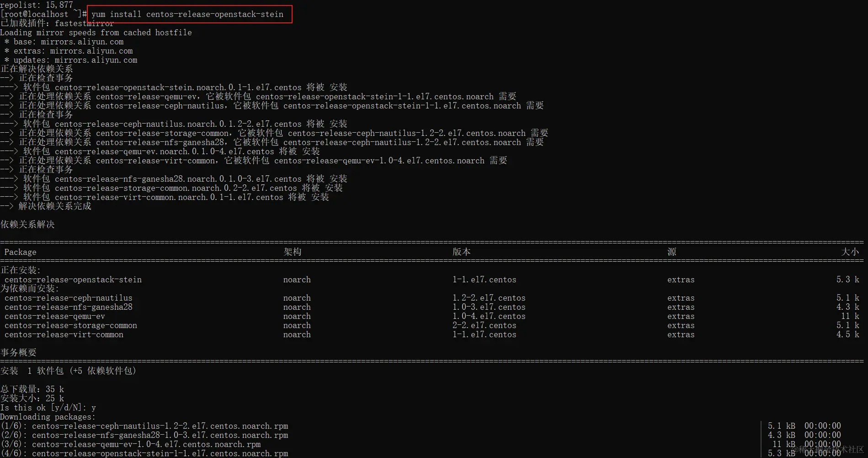
Task: Click the '(3/6)' qemu-ev rpm download line
Action: (x=131, y=444)
